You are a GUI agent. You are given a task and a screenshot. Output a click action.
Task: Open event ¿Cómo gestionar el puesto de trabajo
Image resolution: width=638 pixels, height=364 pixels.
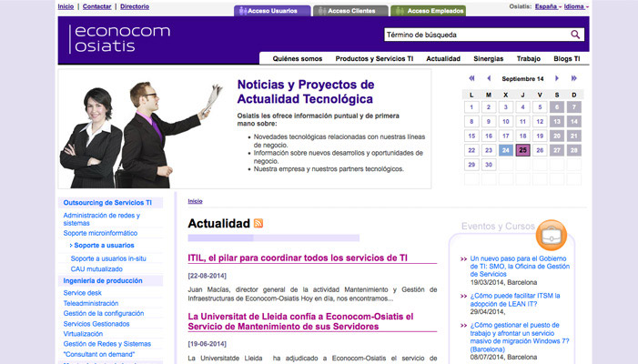(x=520, y=338)
